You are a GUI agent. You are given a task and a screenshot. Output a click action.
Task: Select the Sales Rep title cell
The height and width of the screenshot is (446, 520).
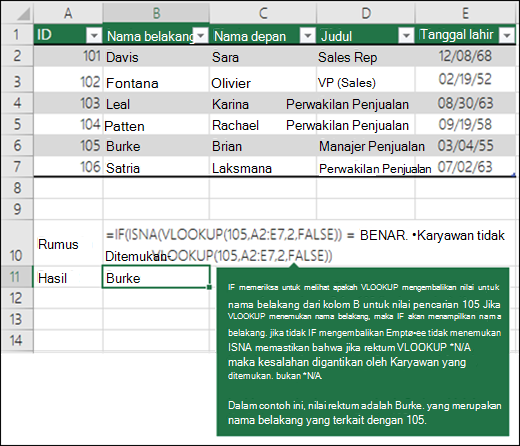(366, 57)
